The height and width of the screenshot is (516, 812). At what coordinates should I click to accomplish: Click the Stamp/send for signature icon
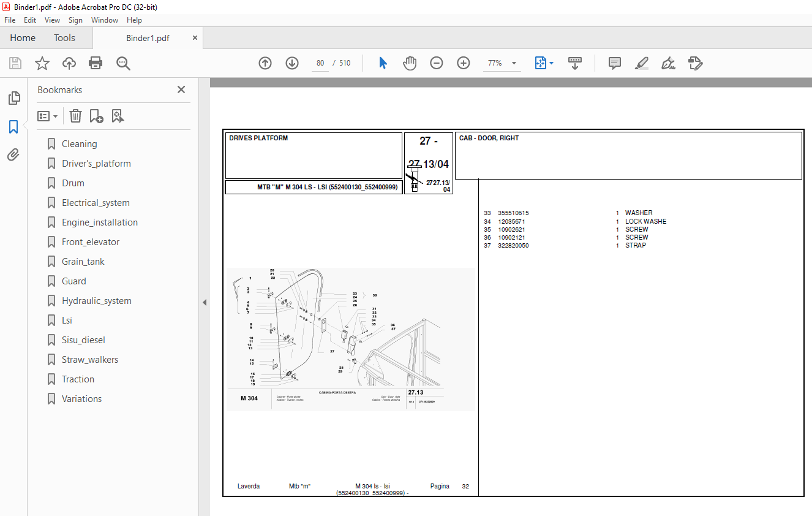pyautogui.click(x=695, y=63)
